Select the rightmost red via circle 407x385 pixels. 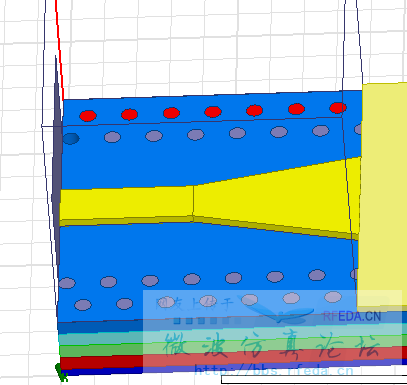coord(338,108)
